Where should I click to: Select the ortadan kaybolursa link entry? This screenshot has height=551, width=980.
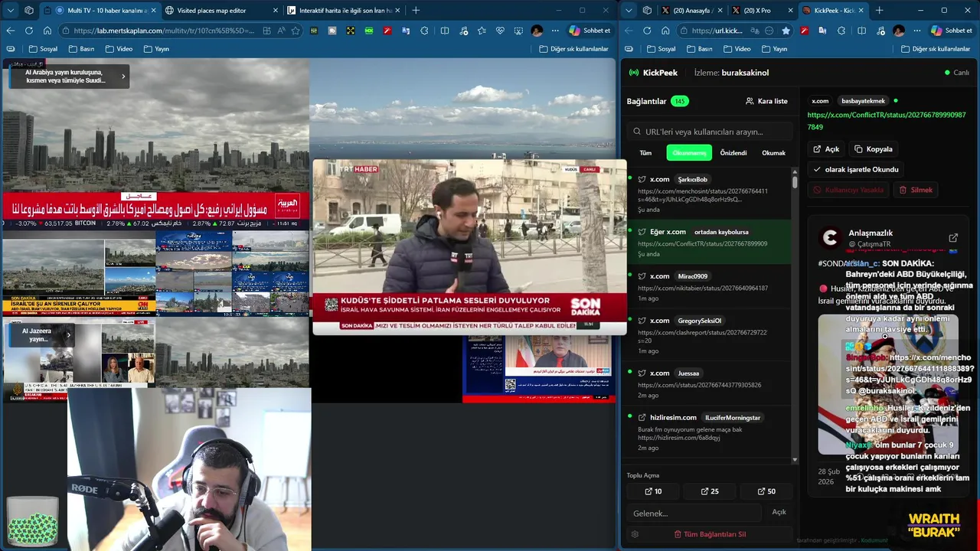click(708, 243)
